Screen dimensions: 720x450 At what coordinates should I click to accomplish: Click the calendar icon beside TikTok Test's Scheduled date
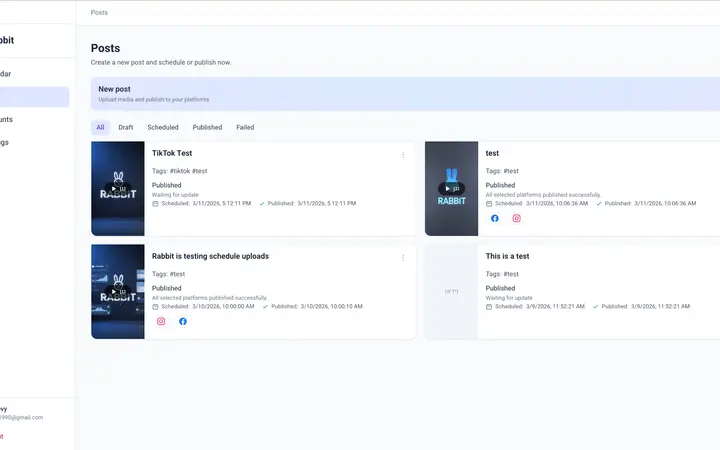point(155,203)
